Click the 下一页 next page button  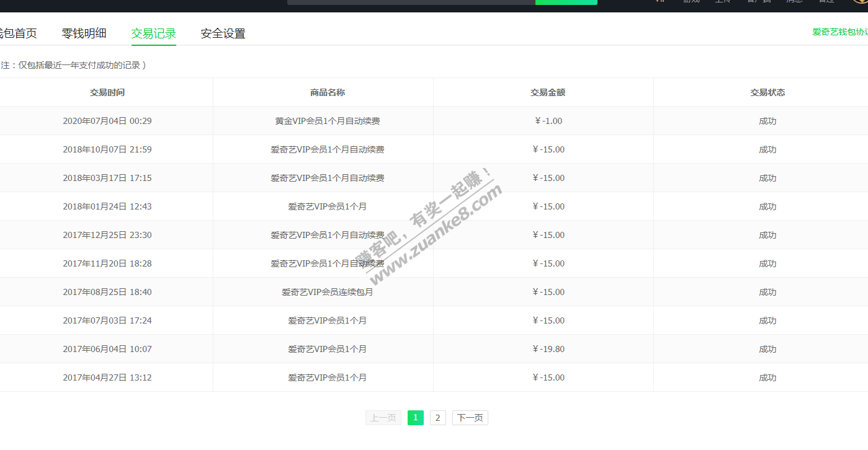[470, 418]
